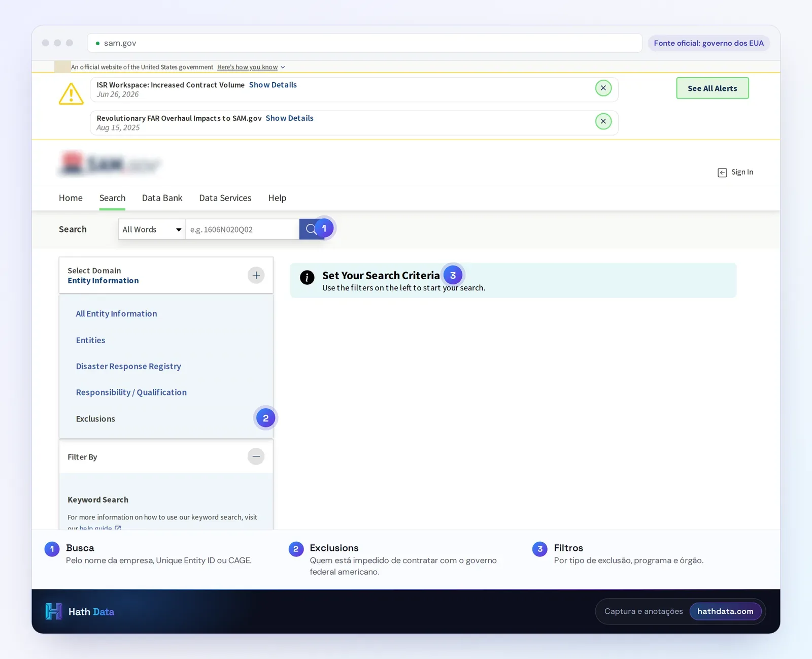Select All Entity Information
The height and width of the screenshot is (659, 812).
tap(116, 314)
